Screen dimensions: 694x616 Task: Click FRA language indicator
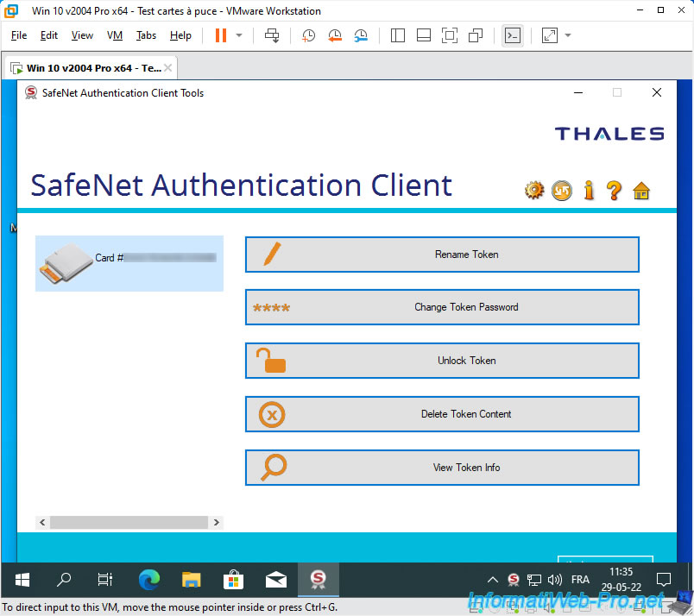coord(580,580)
